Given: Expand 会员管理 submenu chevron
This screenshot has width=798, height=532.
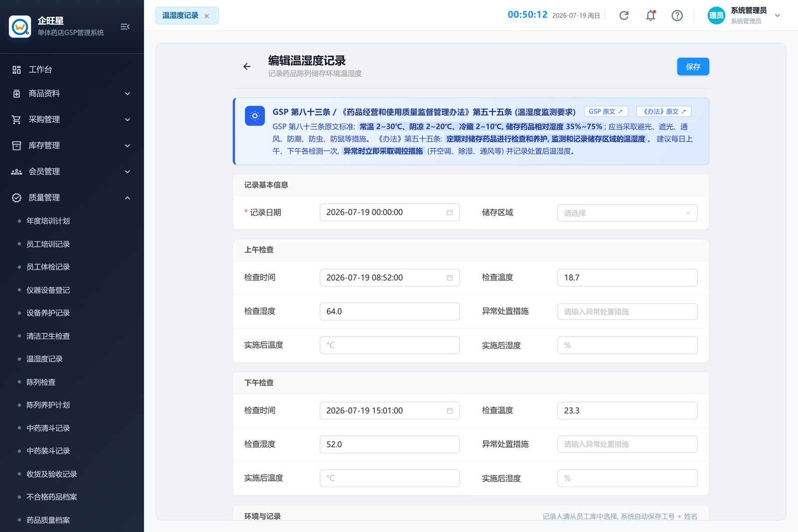Looking at the screenshot, I should coord(127,172).
